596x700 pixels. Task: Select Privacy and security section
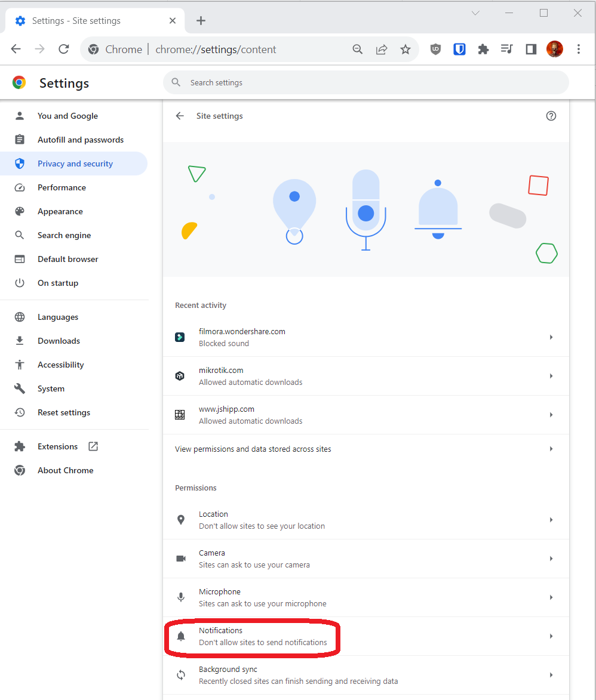73,164
